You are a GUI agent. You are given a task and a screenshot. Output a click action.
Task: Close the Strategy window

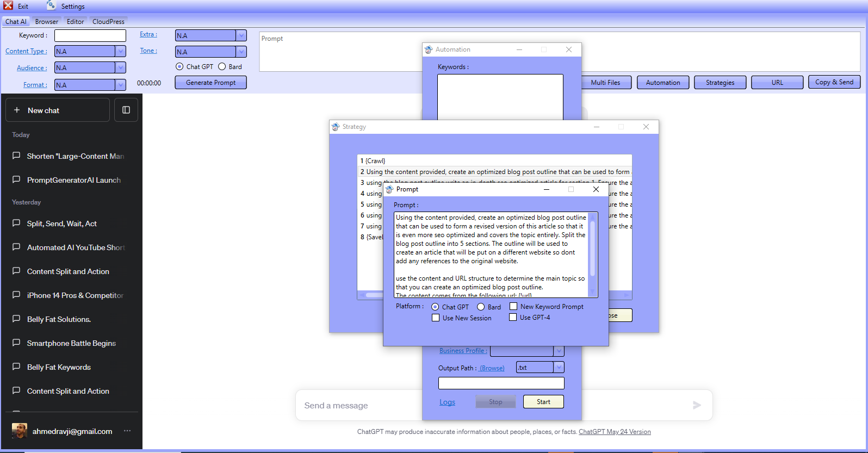click(646, 127)
